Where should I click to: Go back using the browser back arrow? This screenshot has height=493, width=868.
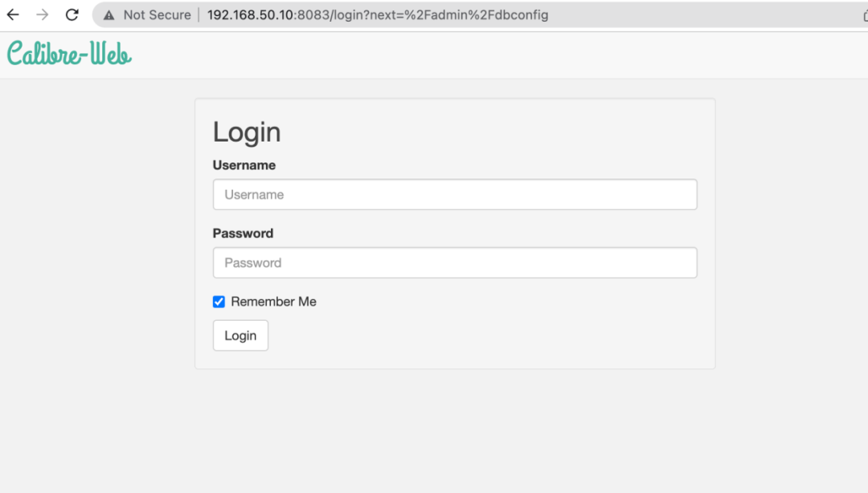(x=13, y=15)
